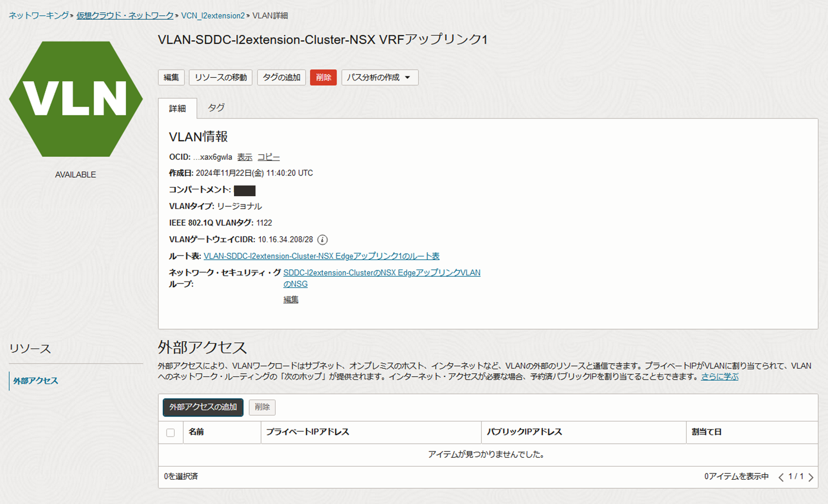
Task: Open the NSX Edge アップリンク1 route table link
Action: 321,256
